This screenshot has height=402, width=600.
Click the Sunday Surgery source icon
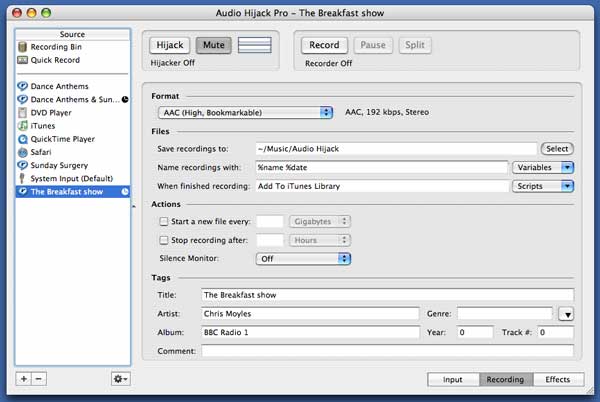[23, 165]
